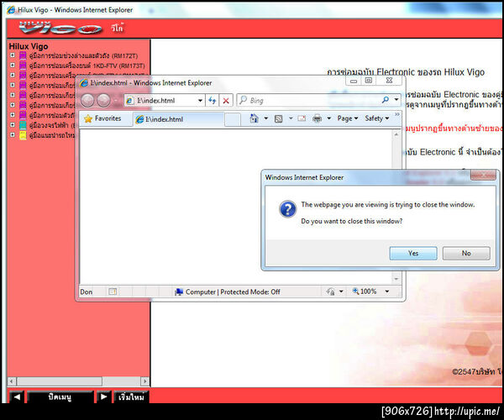Open Favorites with the star button
Viewport: 504px width, 420px height.
[102, 118]
